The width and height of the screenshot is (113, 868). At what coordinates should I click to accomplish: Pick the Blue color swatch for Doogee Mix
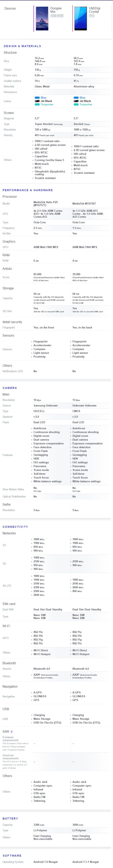(38, 98)
